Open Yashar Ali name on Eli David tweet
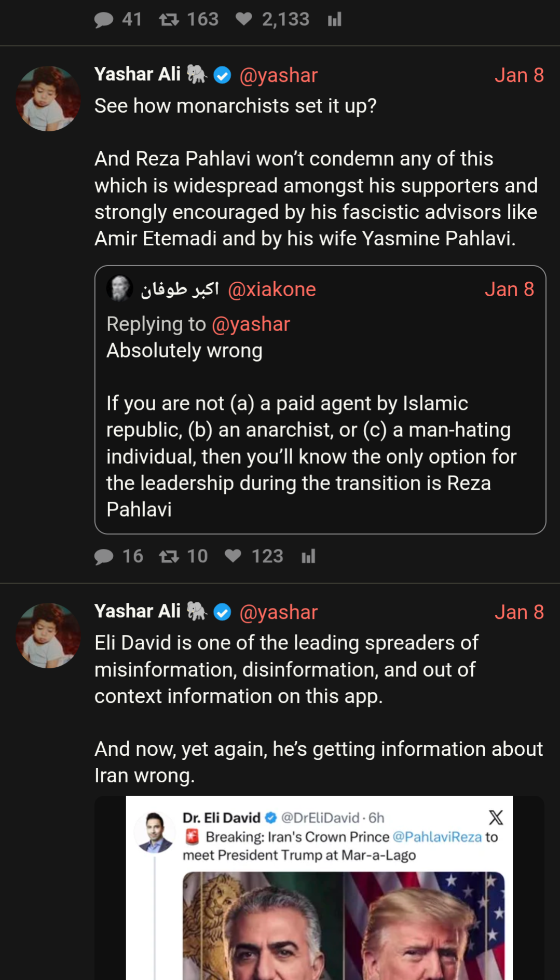The image size is (560, 980). coord(138,611)
